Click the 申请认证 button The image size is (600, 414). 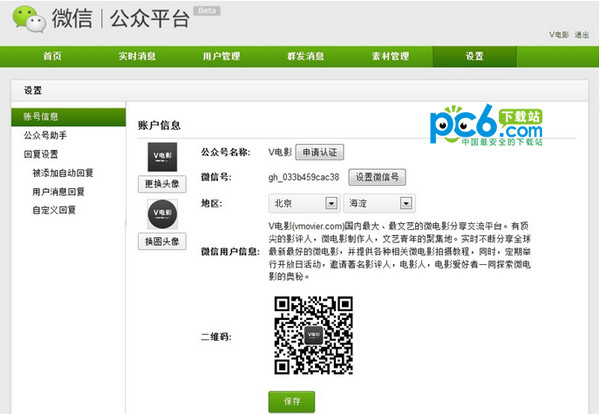(x=320, y=152)
